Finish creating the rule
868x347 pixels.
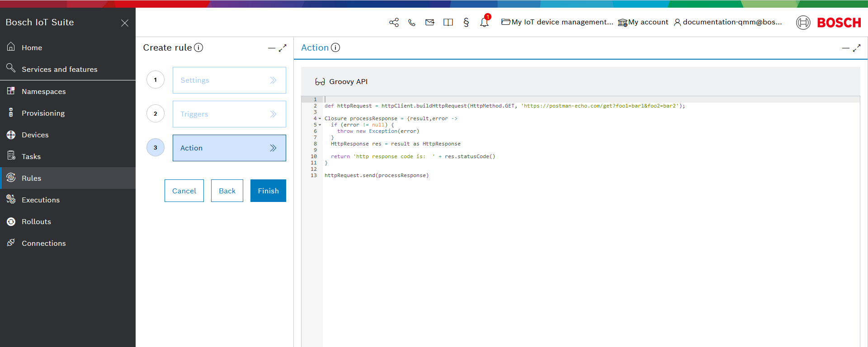(x=268, y=191)
